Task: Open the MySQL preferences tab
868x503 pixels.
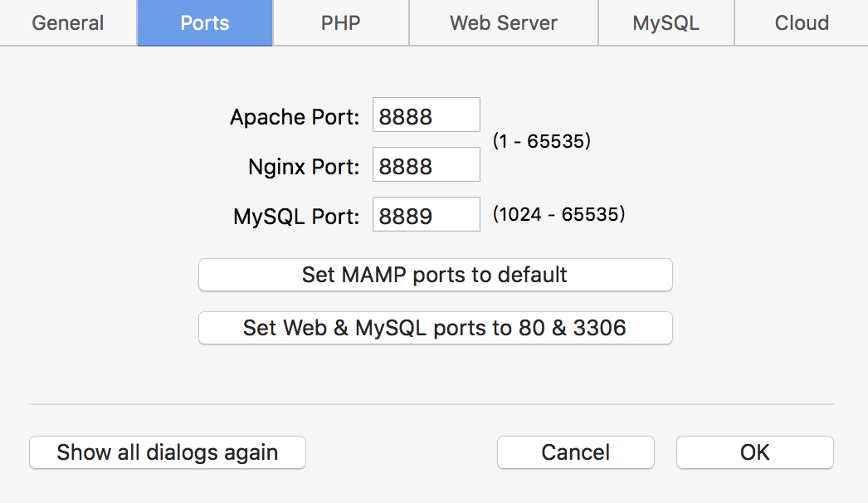Action: 666,23
